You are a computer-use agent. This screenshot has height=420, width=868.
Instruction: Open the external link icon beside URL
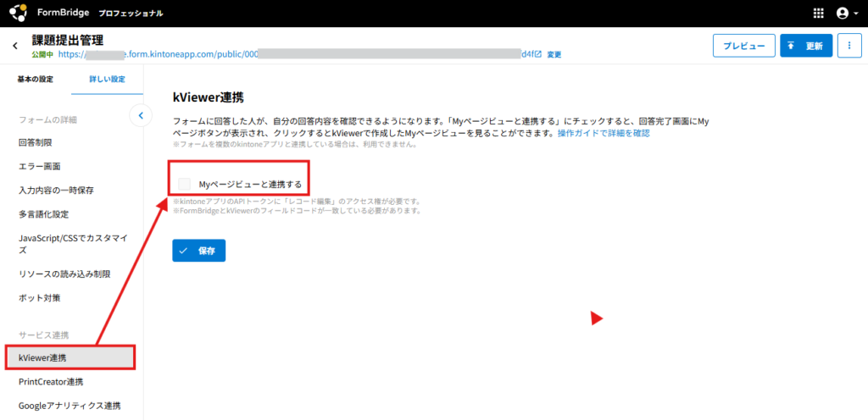tap(537, 53)
